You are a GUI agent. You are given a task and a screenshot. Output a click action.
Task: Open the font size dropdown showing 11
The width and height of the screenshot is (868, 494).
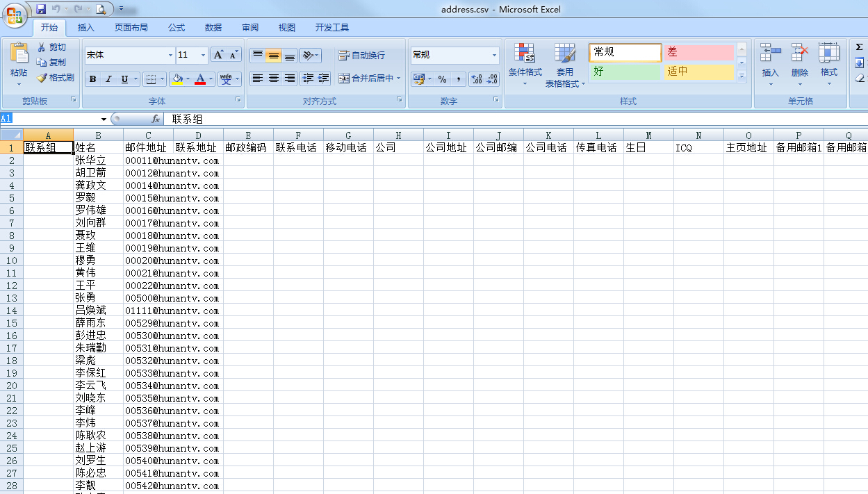[204, 55]
